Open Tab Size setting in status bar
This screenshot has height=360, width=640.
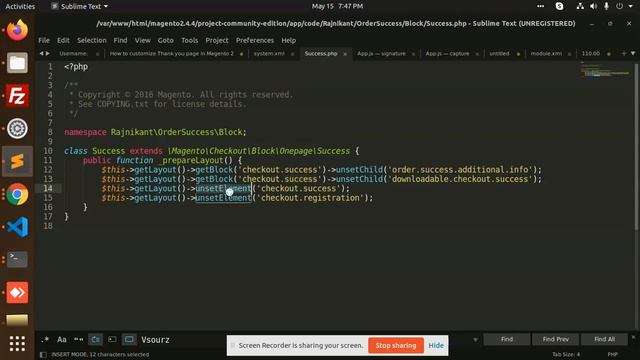[566, 355]
